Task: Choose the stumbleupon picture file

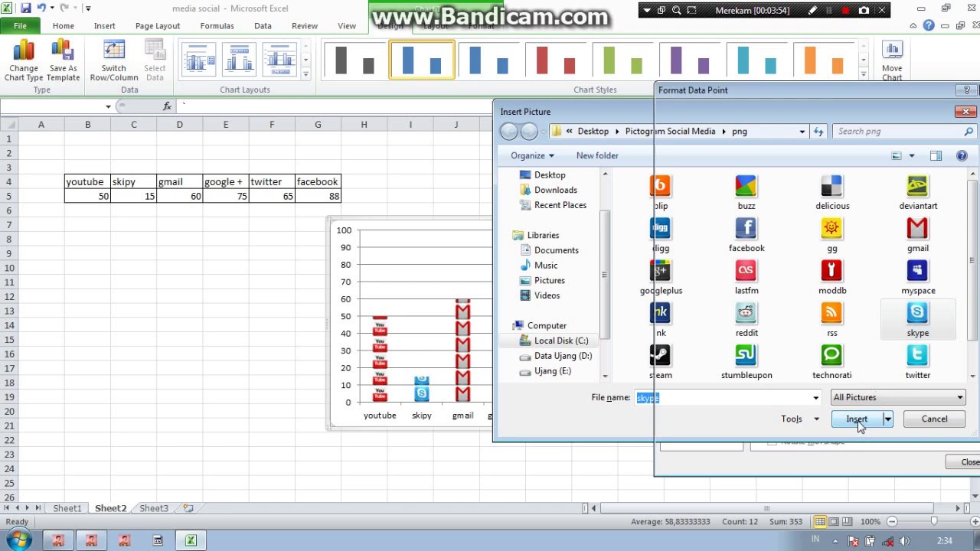Action: (746, 362)
